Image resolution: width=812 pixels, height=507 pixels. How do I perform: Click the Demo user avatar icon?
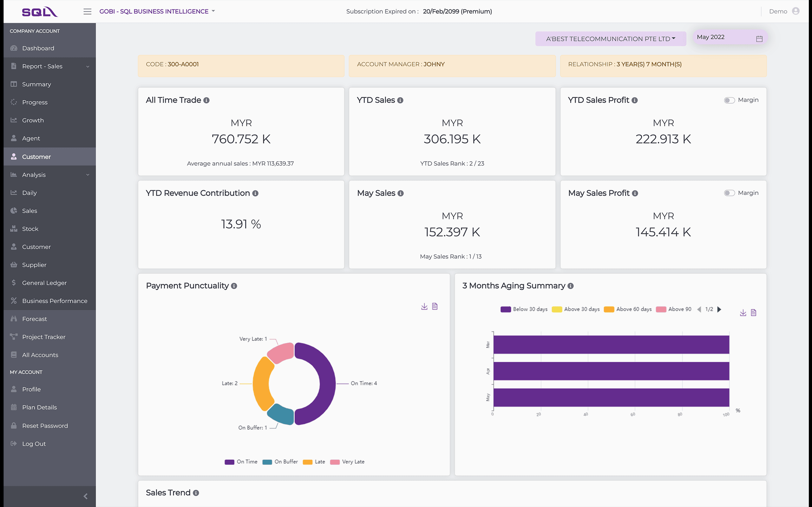[796, 11]
